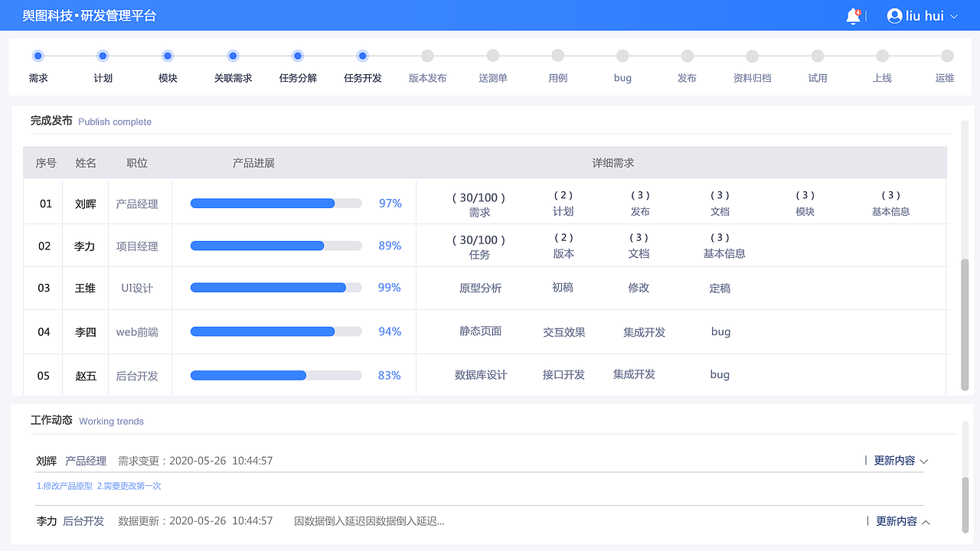This screenshot has height=551, width=980.
Task: Click the 资料归档 stage circle
Action: coord(753,56)
